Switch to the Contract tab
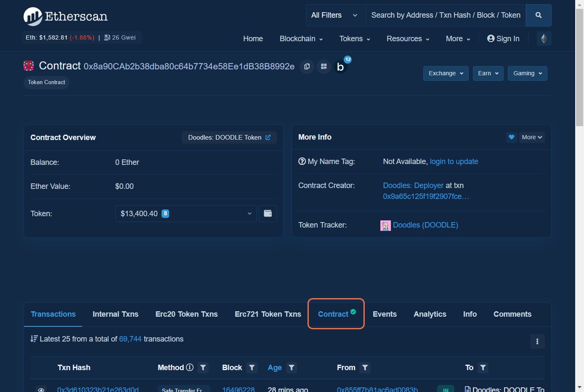The image size is (584, 392). click(x=336, y=314)
